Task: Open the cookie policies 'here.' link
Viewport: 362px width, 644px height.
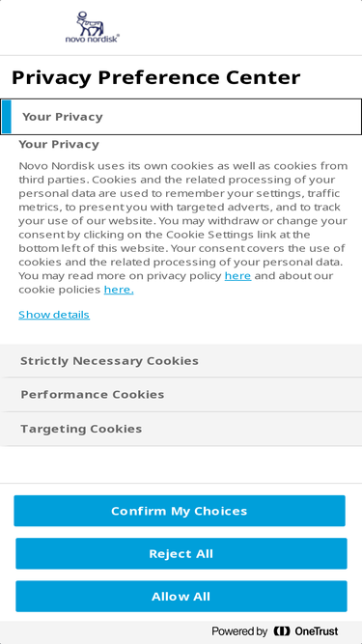Action: coord(119,290)
